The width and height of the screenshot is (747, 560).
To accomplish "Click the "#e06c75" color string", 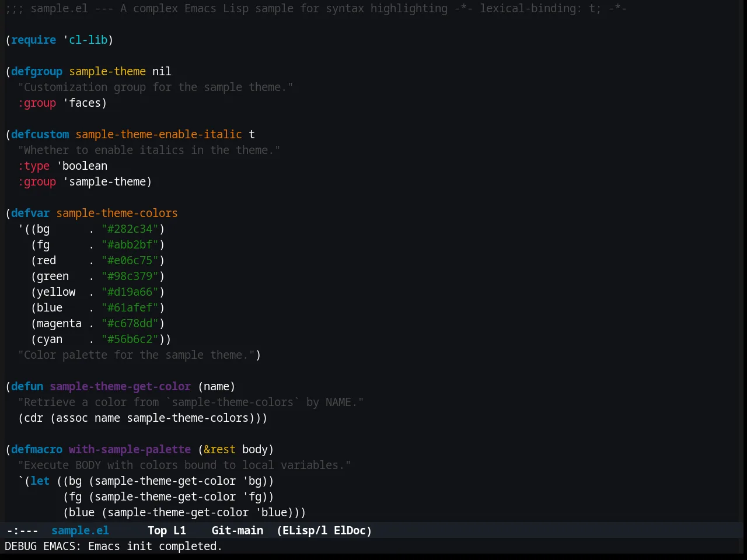I will point(130,260).
